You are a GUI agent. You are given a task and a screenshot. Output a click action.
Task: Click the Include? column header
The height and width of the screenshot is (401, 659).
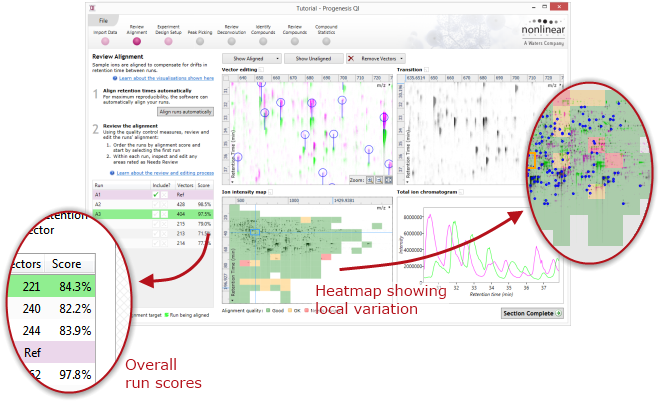point(163,185)
